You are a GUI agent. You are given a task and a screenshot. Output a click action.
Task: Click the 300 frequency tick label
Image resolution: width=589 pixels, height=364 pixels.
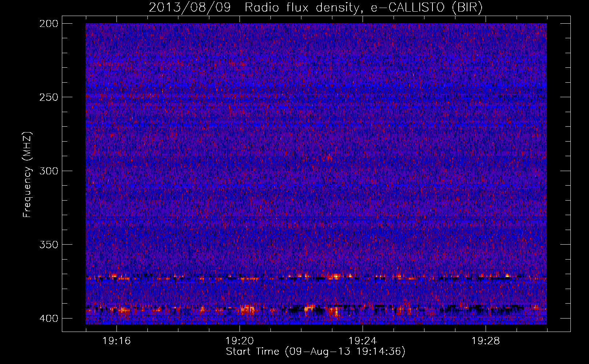coord(48,171)
